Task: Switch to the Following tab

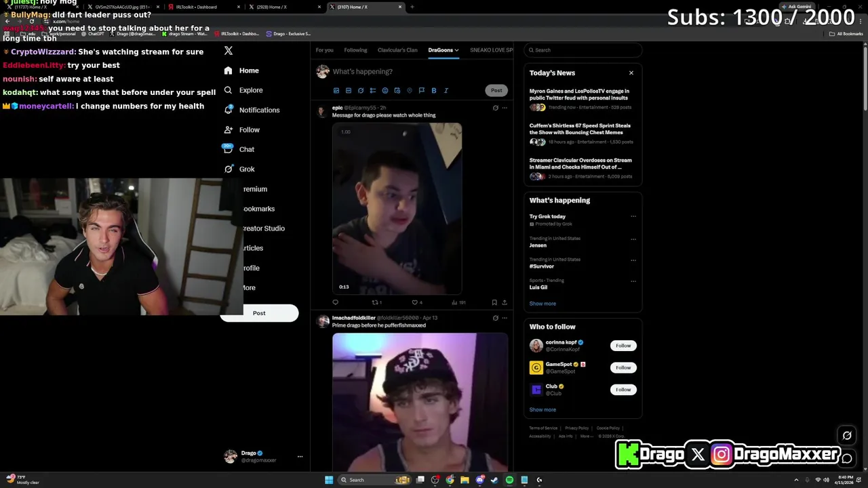Action: point(355,50)
